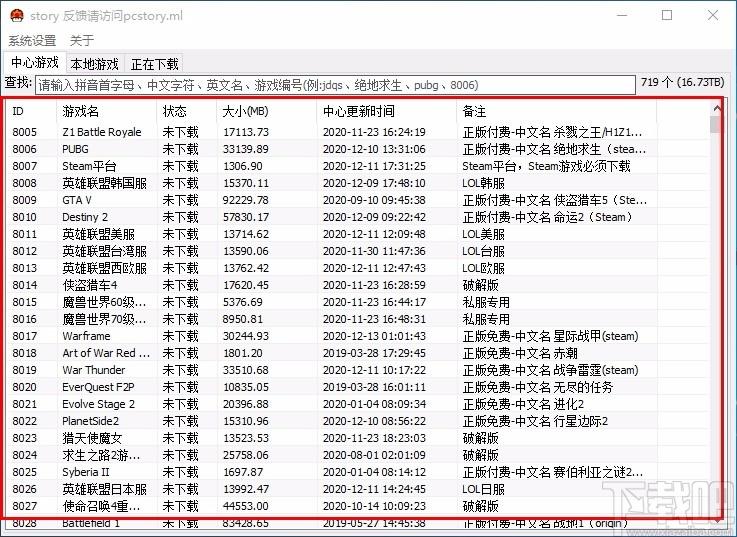Select the 英雄联盟西欧服 row
The height and width of the screenshot is (537, 737).
click(358, 268)
